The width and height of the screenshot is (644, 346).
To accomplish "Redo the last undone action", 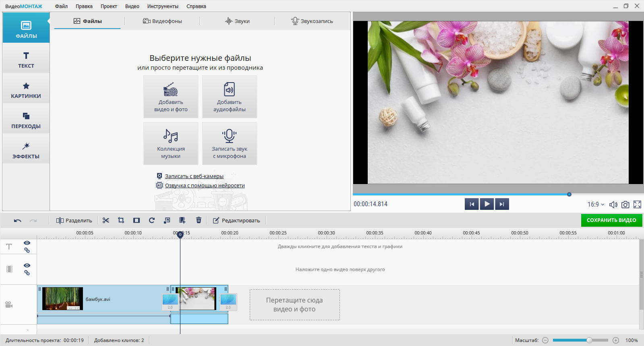I will 33,220.
